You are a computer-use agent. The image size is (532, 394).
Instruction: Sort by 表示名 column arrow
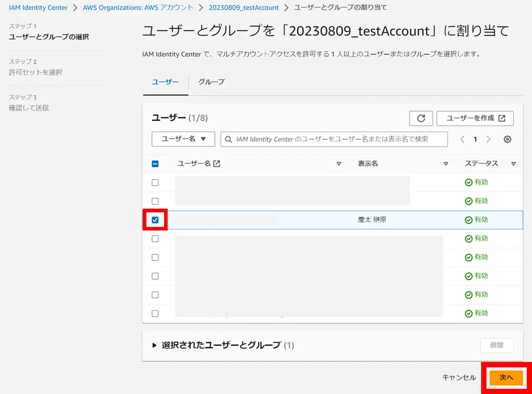click(446, 164)
